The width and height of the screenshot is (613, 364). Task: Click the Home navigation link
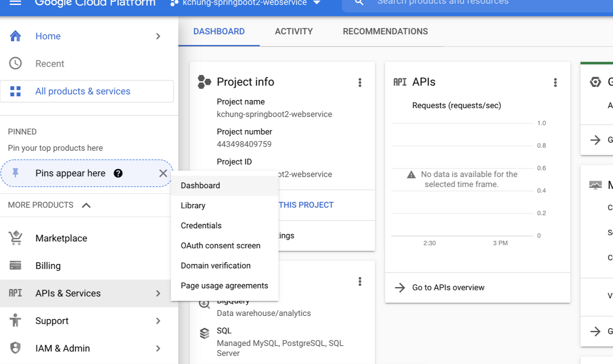(x=48, y=36)
